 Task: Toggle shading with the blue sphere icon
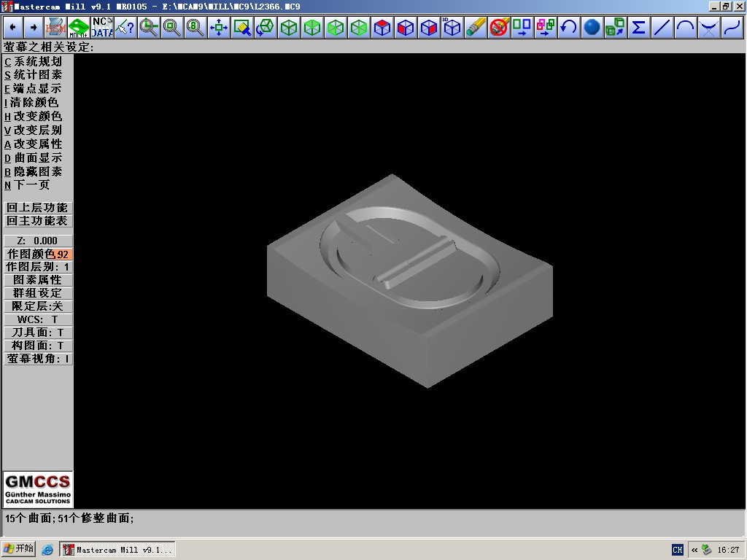[x=592, y=28]
